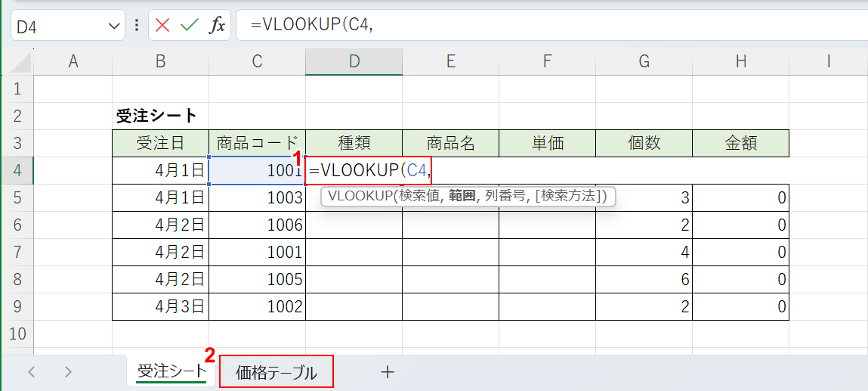
Task: Expand the Name Box dropdown arrow
Action: [115, 26]
